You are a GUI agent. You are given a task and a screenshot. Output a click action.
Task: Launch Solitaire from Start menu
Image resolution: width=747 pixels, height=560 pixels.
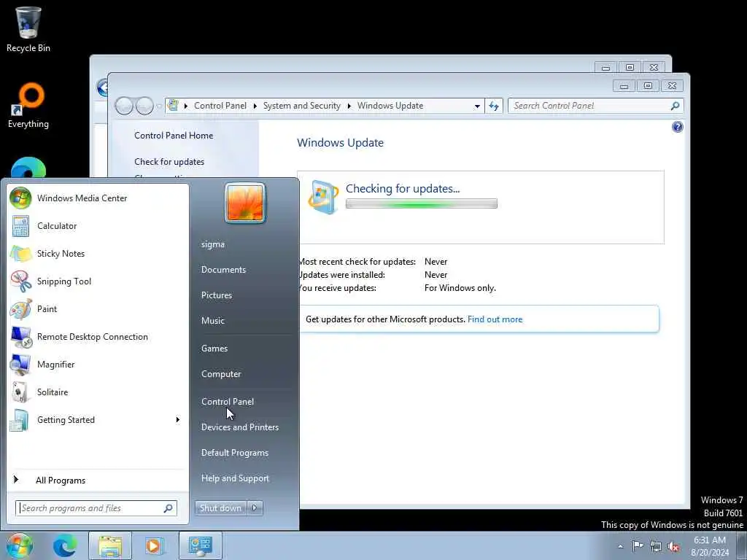98,392
